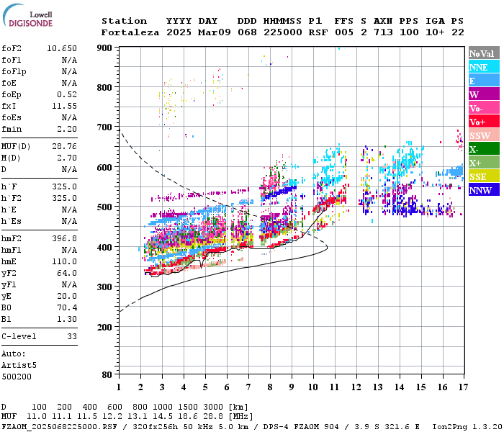504x432 pixels.
Task: Click the yF2 value 64.0
Action: (x=67, y=273)
